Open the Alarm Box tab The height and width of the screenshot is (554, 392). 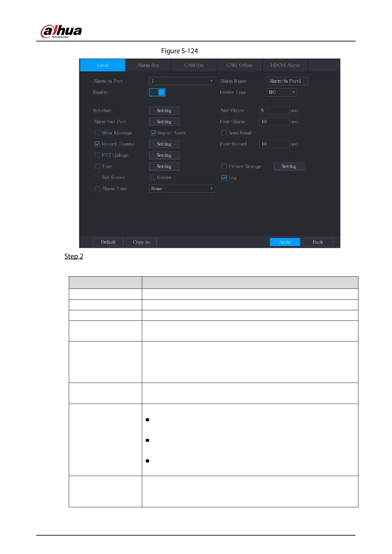(148, 65)
